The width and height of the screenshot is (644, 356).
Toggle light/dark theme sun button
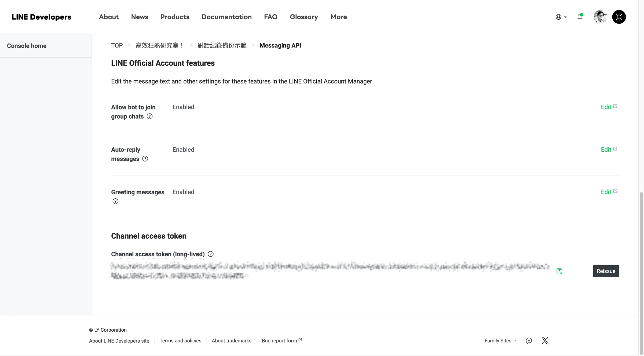[x=619, y=17]
